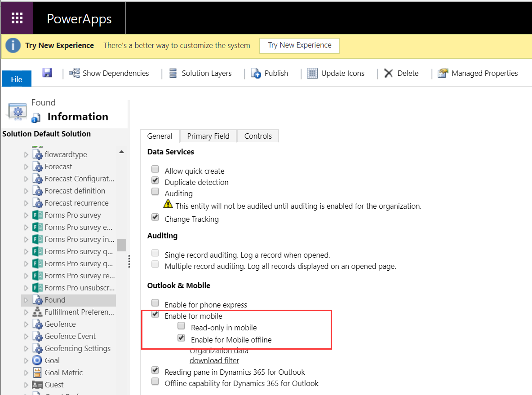Click the Delete X icon
532x395 pixels.
389,73
